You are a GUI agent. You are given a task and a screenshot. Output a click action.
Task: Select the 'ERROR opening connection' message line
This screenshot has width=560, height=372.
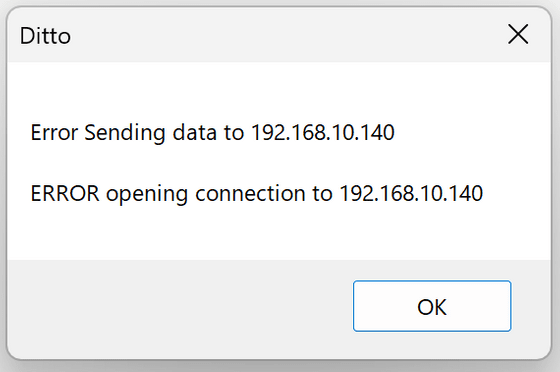pyautogui.click(x=257, y=194)
